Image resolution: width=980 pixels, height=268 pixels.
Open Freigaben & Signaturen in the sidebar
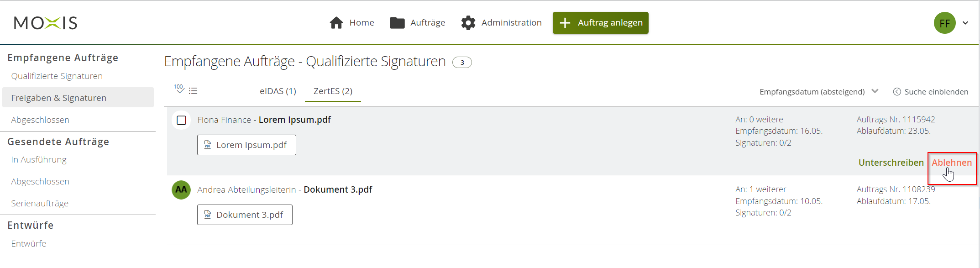click(x=59, y=98)
